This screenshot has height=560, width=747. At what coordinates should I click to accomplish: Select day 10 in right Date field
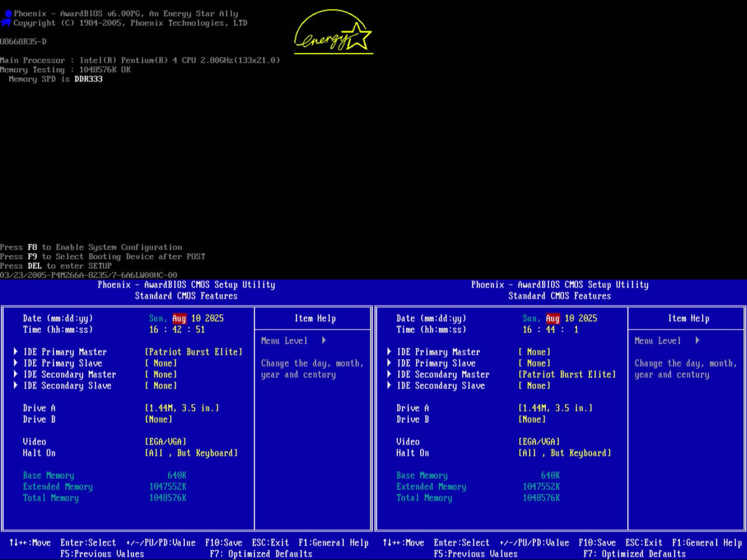(x=569, y=319)
